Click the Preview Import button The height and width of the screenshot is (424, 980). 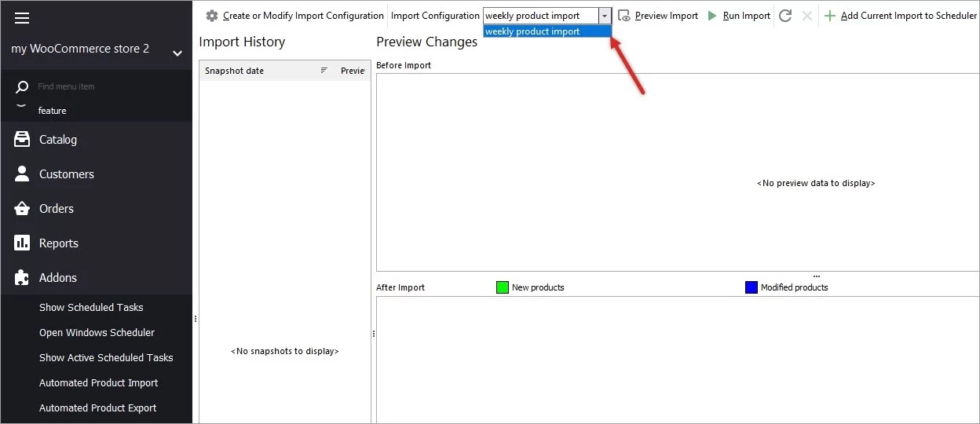click(658, 16)
